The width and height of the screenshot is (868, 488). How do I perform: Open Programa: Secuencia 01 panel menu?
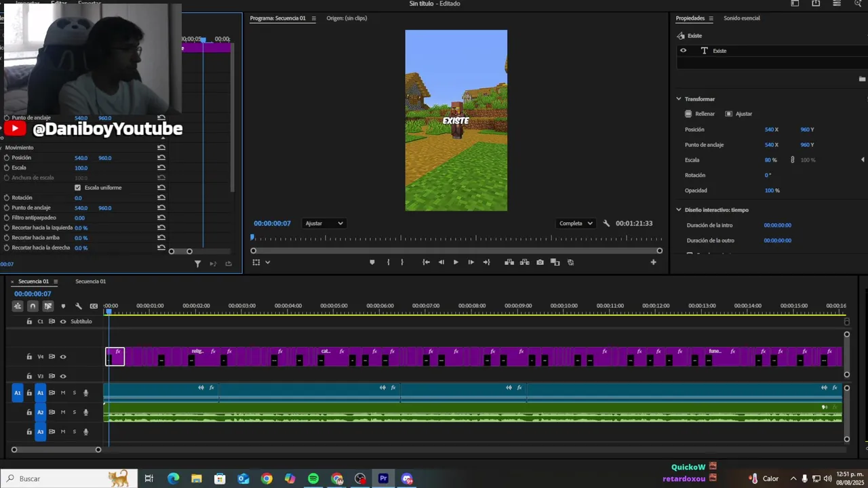pos(313,18)
